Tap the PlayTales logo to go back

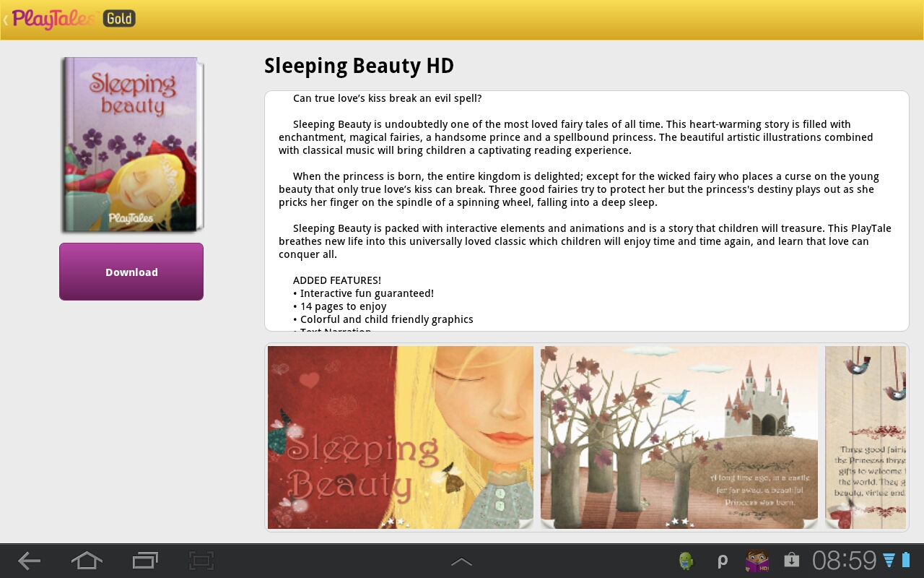[53, 19]
